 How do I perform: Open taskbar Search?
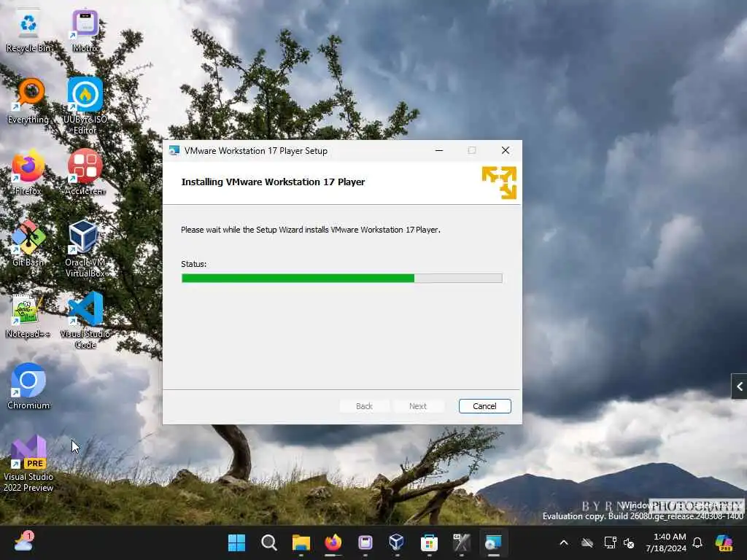click(269, 542)
